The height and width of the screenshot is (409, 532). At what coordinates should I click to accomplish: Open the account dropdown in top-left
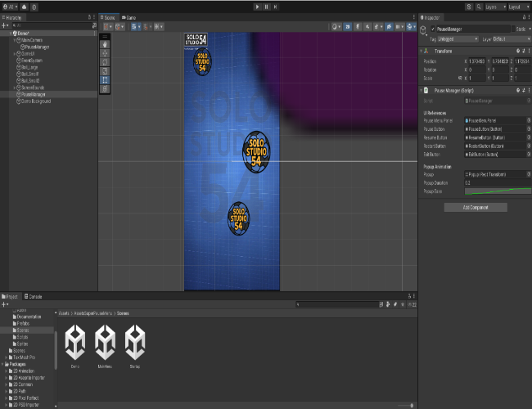pyautogui.click(x=10, y=7)
